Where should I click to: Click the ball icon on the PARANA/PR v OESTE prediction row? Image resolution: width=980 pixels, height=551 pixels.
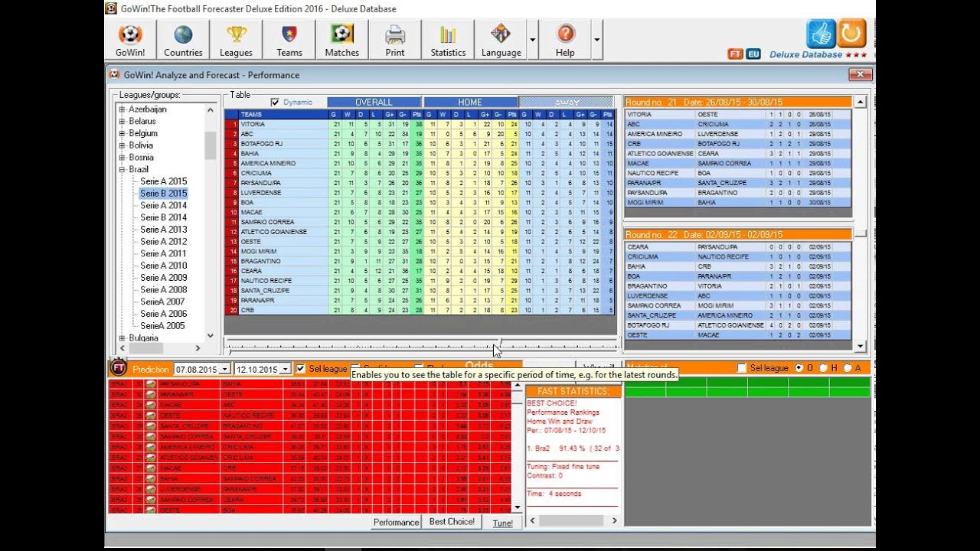151,395
